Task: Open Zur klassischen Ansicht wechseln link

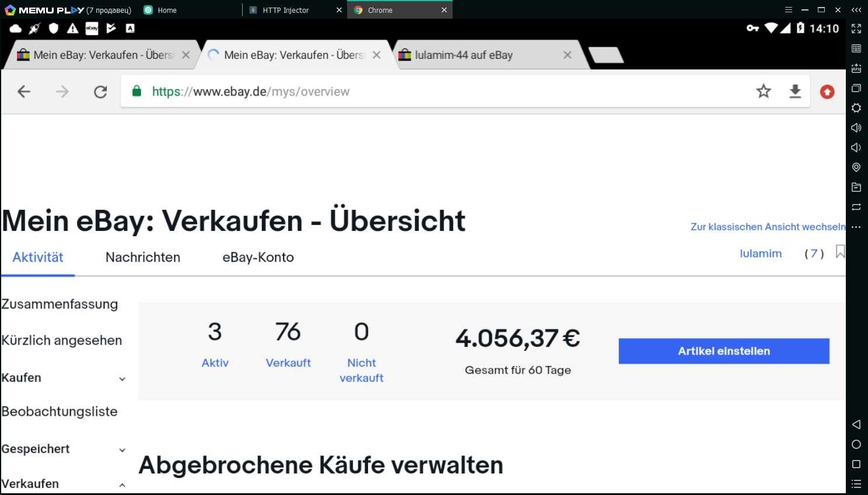Action: pyautogui.click(x=768, y=227)
